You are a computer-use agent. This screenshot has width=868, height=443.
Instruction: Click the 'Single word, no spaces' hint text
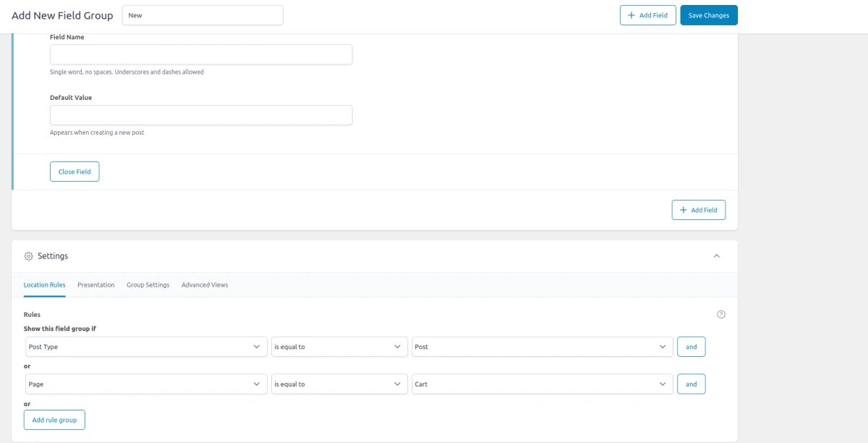tap(127, 72)
